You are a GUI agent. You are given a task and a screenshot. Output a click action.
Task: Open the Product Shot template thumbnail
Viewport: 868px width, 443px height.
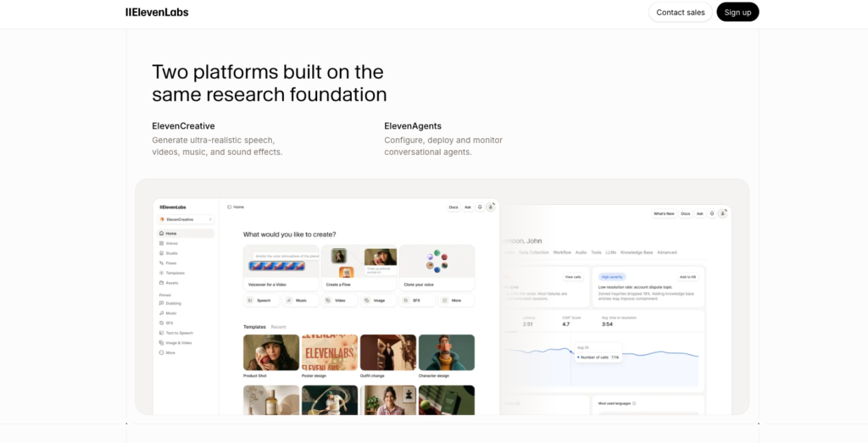pos(271,352)
